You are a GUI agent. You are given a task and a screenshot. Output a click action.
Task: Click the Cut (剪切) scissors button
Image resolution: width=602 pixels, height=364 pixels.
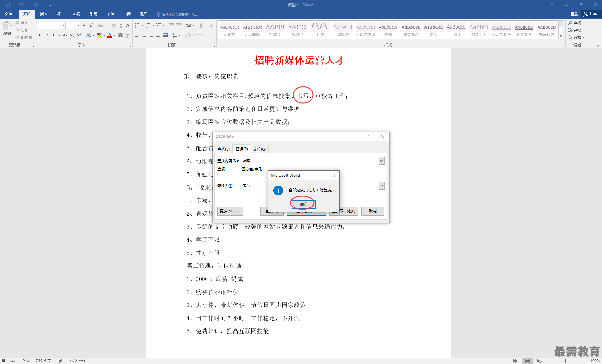(x=22, y=23)
